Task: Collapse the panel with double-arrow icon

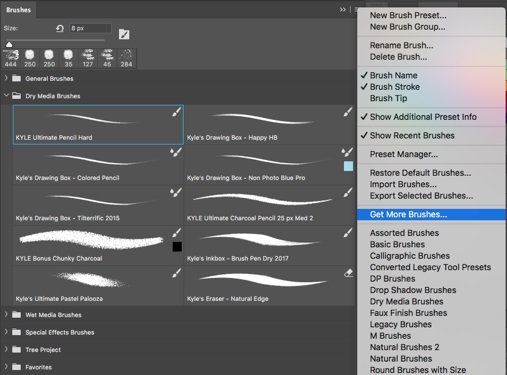Action: click(x=343, y=10)
